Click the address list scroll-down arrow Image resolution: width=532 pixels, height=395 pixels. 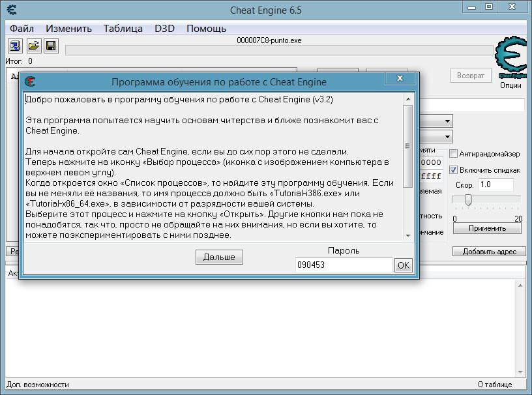[x=520, y=372]
